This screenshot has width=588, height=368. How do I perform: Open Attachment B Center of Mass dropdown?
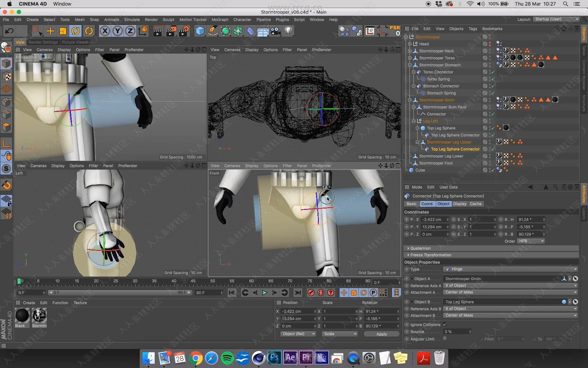pyautogui.click(x=511, y=315)
